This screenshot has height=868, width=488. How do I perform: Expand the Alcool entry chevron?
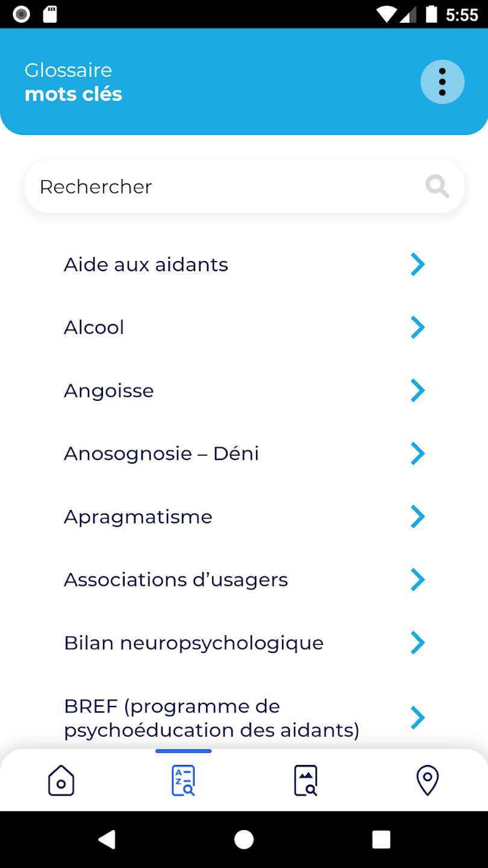(418, 327)
